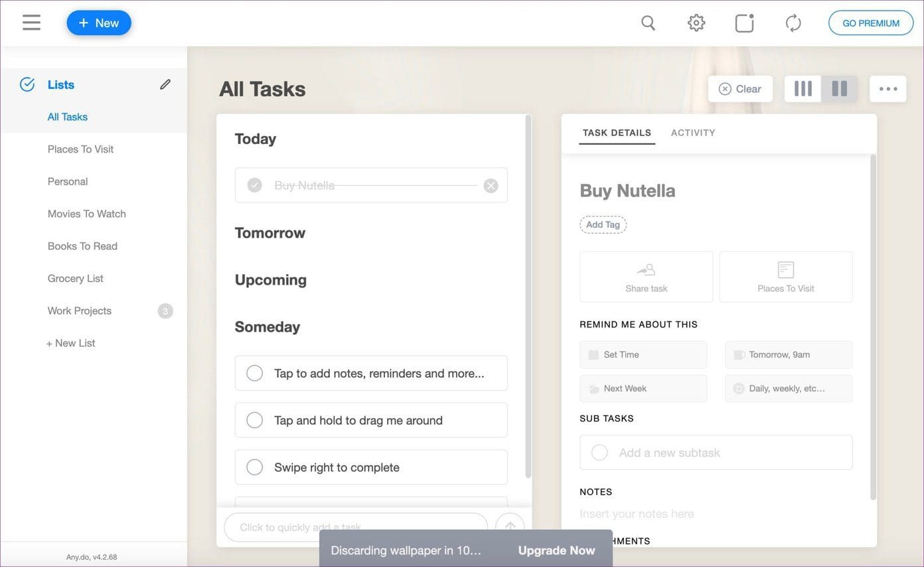Open Daily, weekly, etc. recurrence option
924x567 pixels.
click(x=789, y=388)
